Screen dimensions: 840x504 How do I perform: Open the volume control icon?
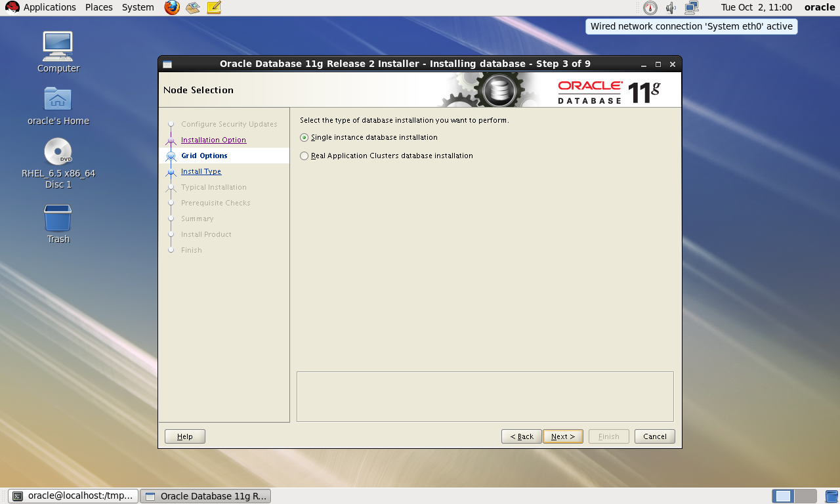(671, 8)
